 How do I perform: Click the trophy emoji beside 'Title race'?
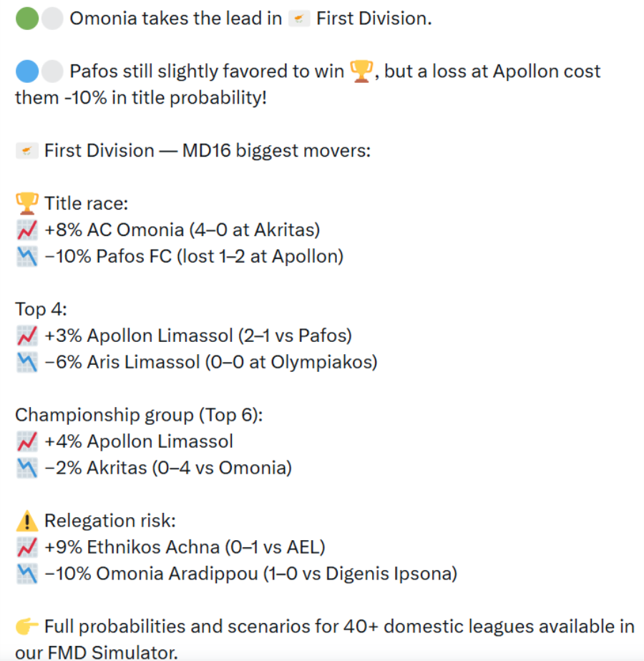pyautogui.click(x=26, y=204)
